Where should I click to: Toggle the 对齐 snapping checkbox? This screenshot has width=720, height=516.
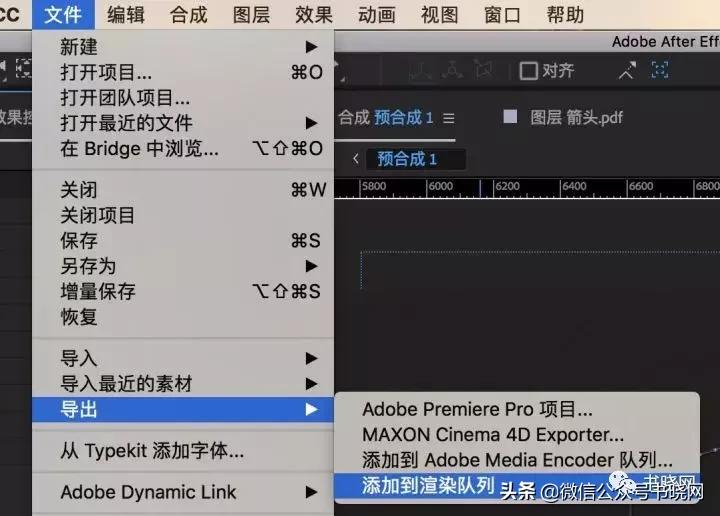tap(528, 71)
